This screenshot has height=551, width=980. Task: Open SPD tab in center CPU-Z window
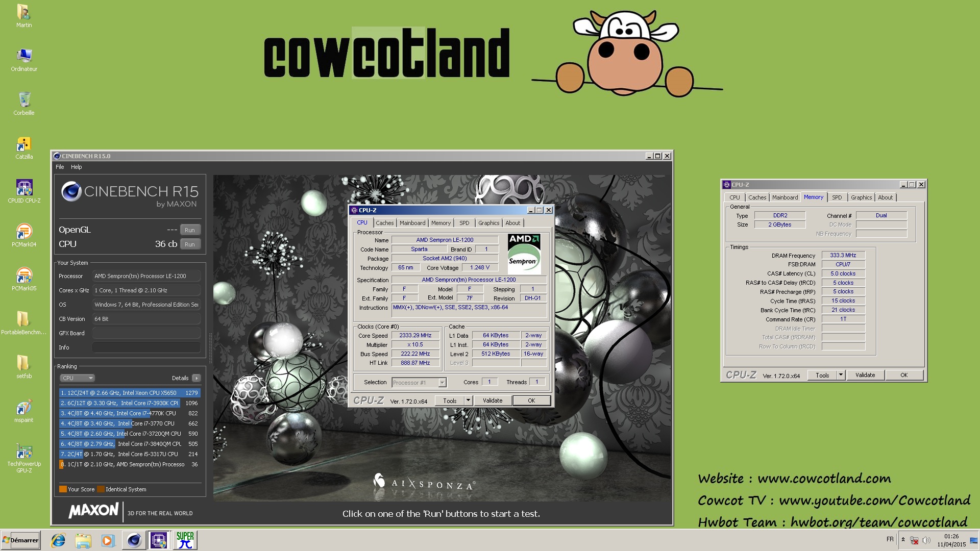pyautogui.click(x=464, y=223)
